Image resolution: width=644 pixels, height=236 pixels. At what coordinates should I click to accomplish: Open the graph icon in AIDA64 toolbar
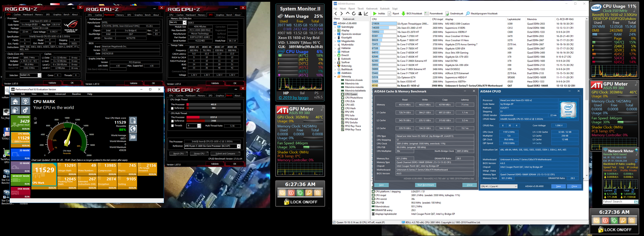pyautogui.click(x=366, y=14)
